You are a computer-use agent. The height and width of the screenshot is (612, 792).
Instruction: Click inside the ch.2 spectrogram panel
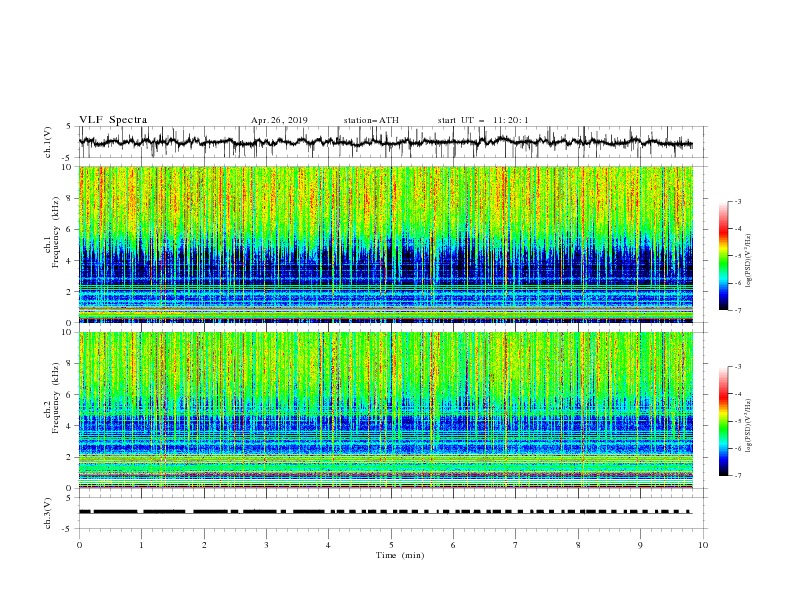pos(386,410)
